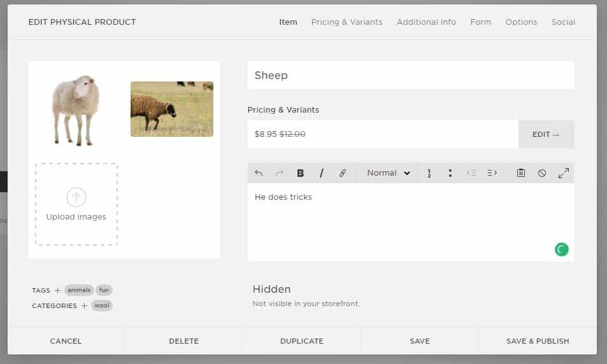Viewport: 607px width, 364px height.
Task: Switch to the Item tab
Action: [x=288, y=22]
